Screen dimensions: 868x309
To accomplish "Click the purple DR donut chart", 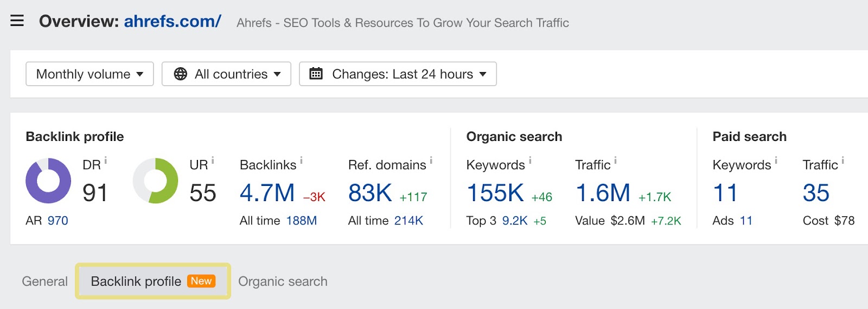I will click(48, 181).
